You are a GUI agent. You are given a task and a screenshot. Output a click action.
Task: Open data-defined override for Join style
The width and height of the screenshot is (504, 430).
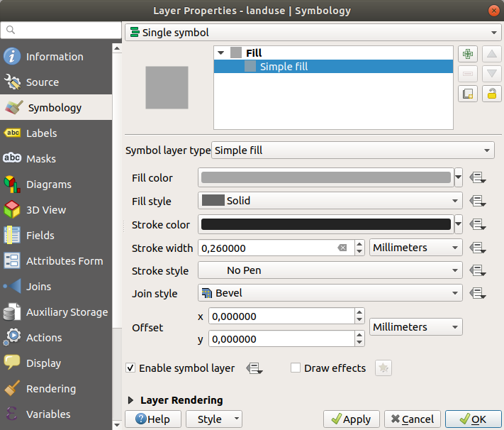click(477, 293)
